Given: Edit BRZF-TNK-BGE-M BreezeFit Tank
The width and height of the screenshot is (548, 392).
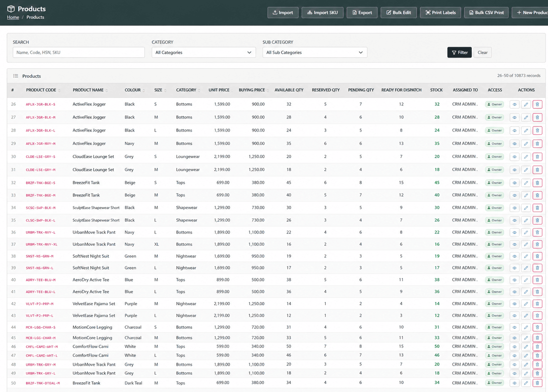Looking at the screenshot, I should point(526,195).
